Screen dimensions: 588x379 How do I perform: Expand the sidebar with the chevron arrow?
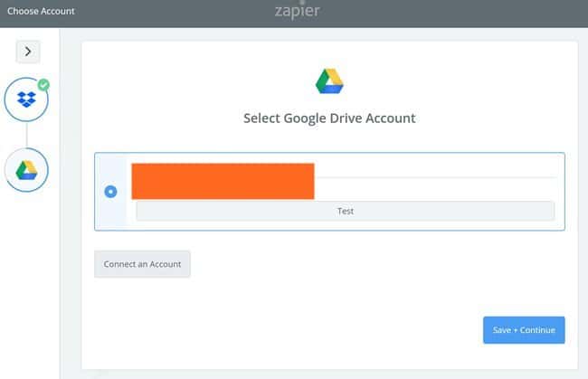[27, 51]
